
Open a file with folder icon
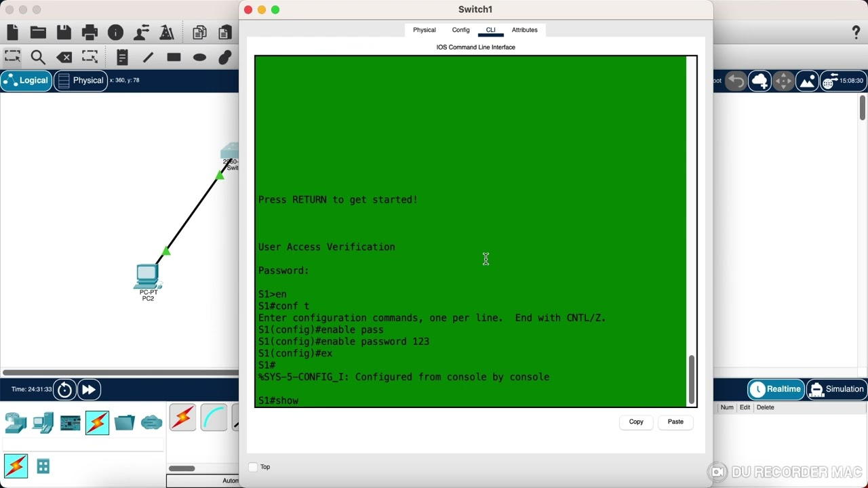(38, 32)
